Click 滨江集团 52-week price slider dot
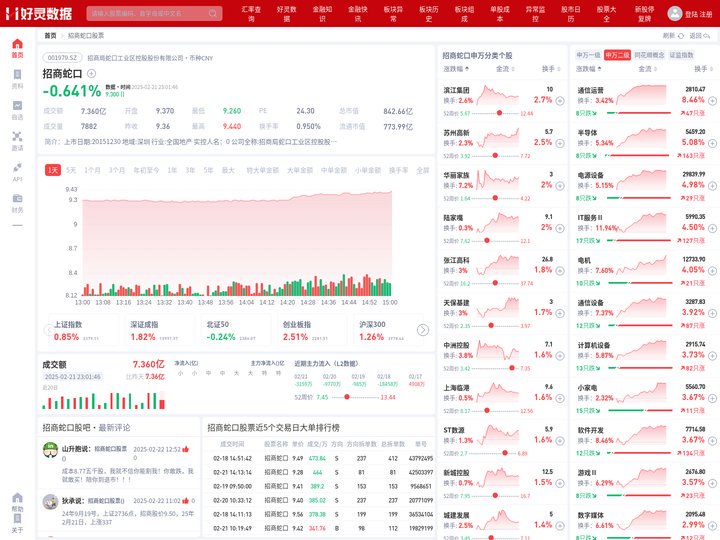This screenshot has width=720, height=540. click(500, 113)
